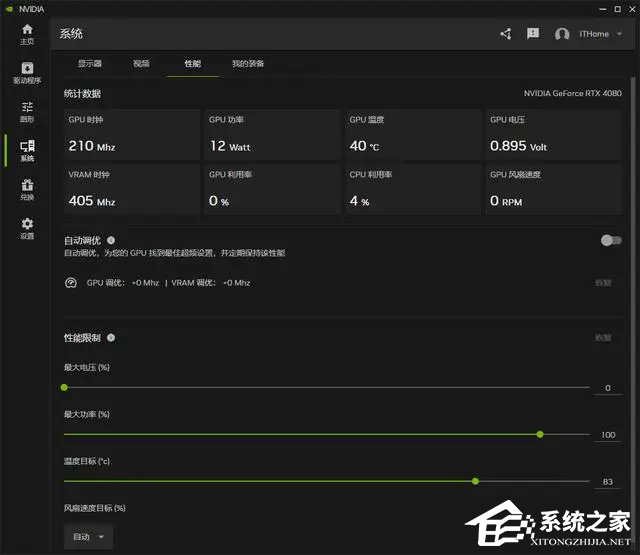Click 恢复 button beside 性能限制
The height and width of the screenshot is (555, 640).
tap(603, 337)
